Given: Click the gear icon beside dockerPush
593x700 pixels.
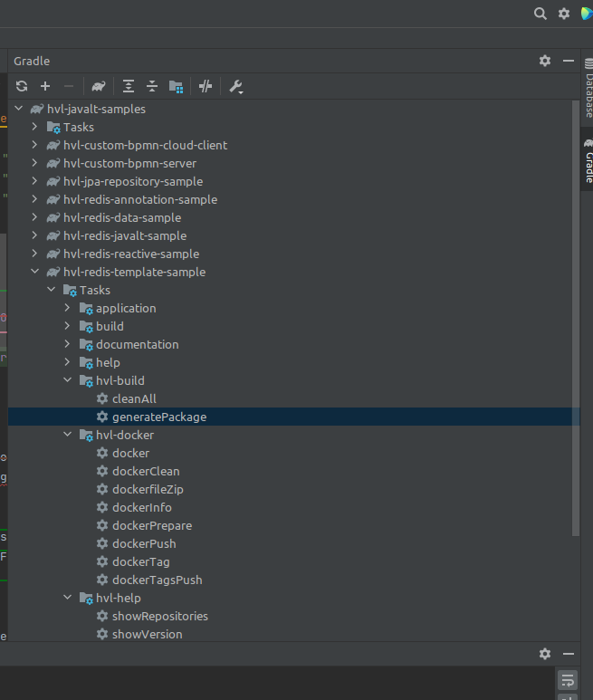Looking at the screenshot, I should tap(102, 543).
